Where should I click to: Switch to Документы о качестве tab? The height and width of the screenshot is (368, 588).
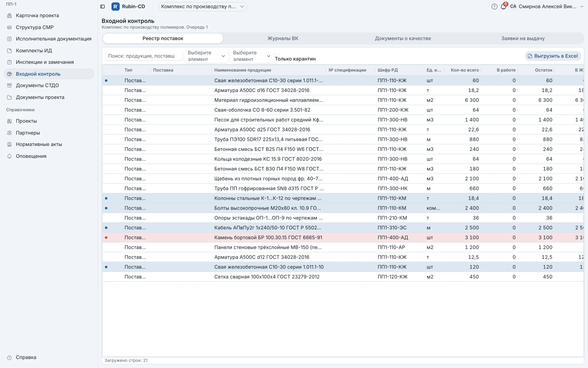coord(403,39)
